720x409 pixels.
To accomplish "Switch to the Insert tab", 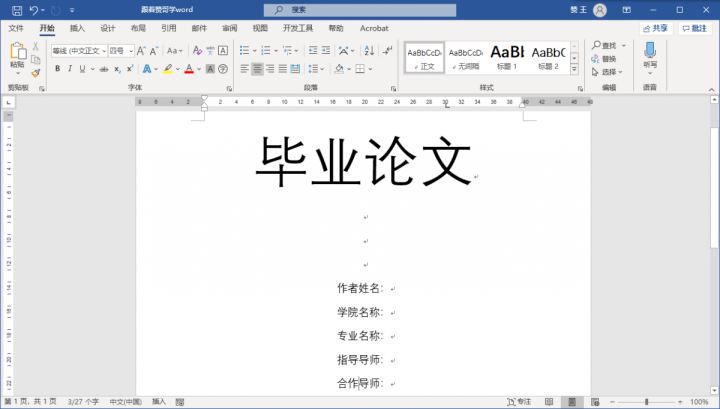I will click(77, 28).
